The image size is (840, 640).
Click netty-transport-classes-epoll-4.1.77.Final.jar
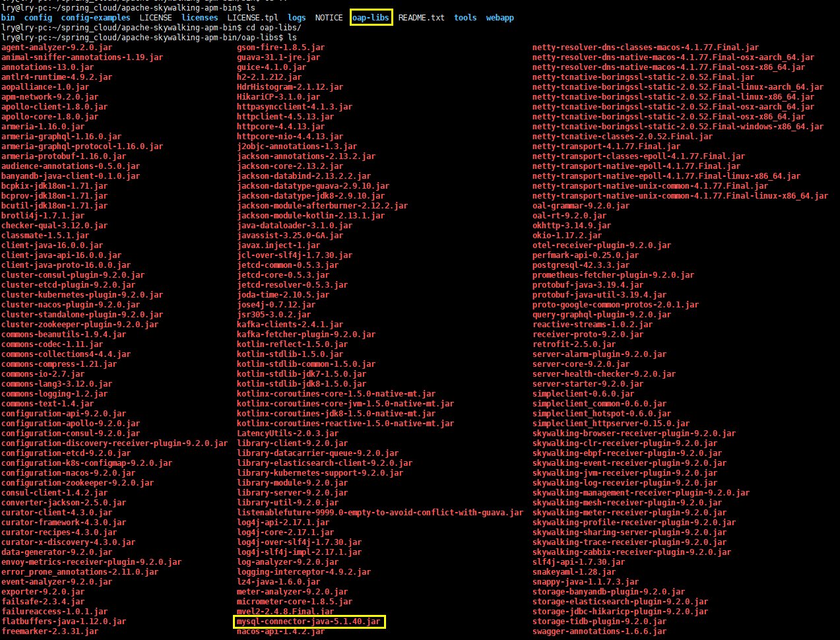[639, 156]
